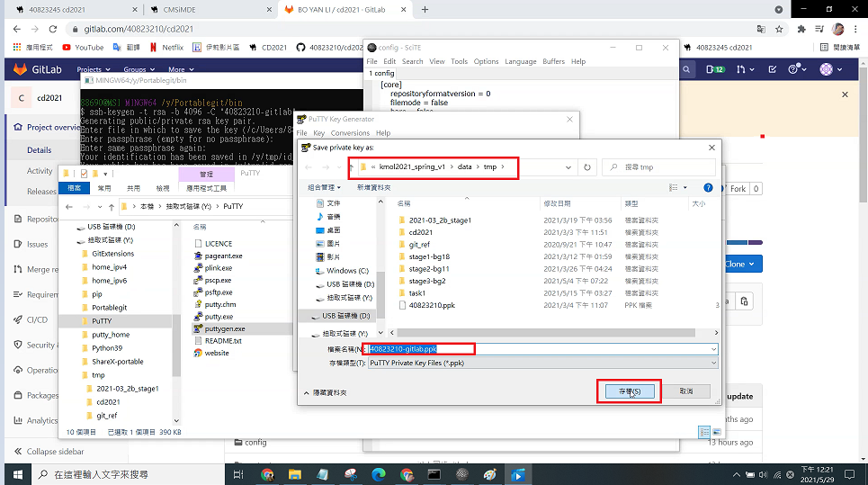Click the Cancel (取消) button in save dialog
Image resolution: width=868 pixels, height=485 pixels.
686,391
